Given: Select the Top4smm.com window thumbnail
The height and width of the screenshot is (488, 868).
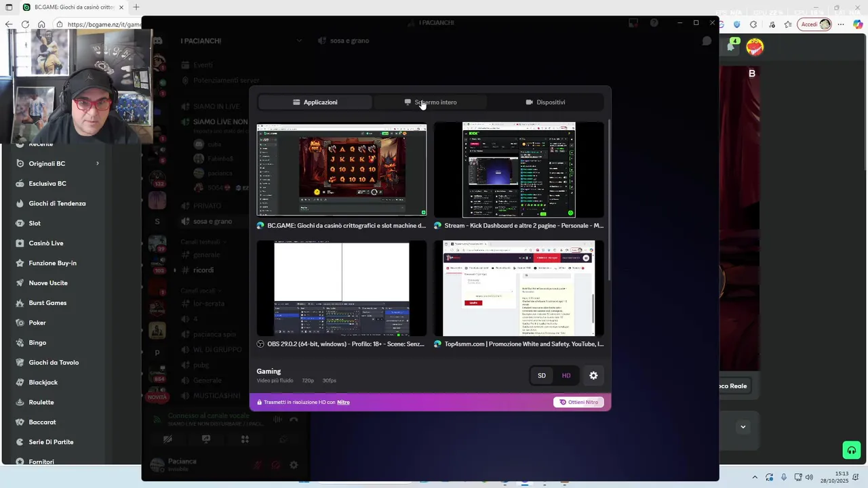Looking at the screenshot, I should point(519,288).
